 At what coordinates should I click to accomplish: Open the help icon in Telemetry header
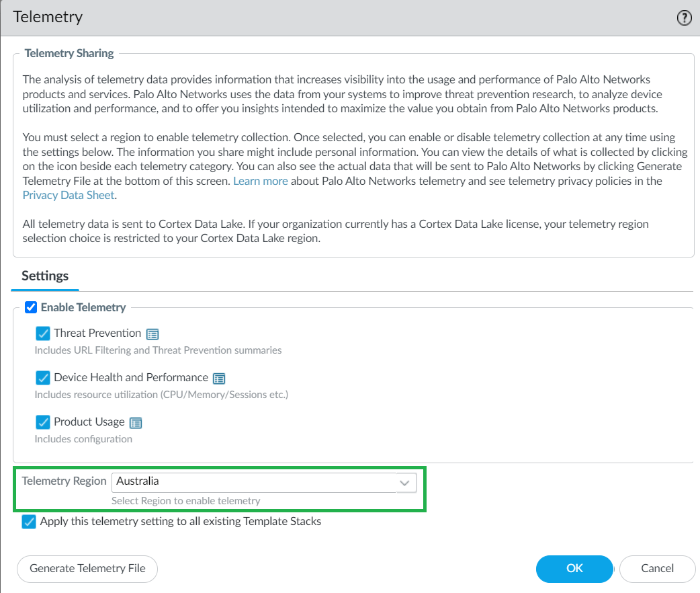[684, 18]
